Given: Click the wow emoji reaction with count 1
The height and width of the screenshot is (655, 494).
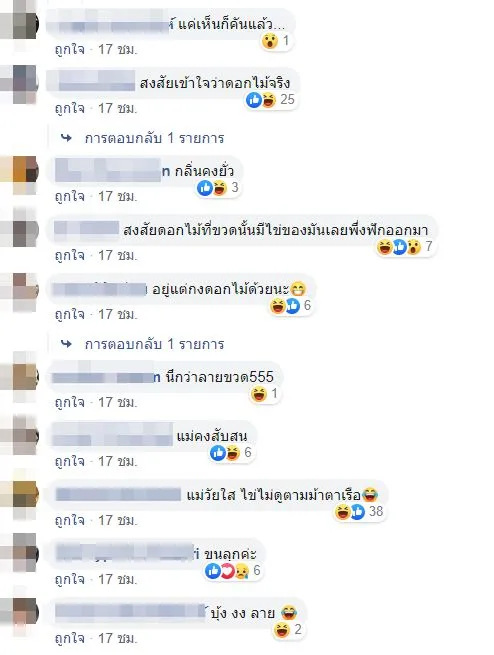Looking at the screenshot, I should click(x=276, y=41).
